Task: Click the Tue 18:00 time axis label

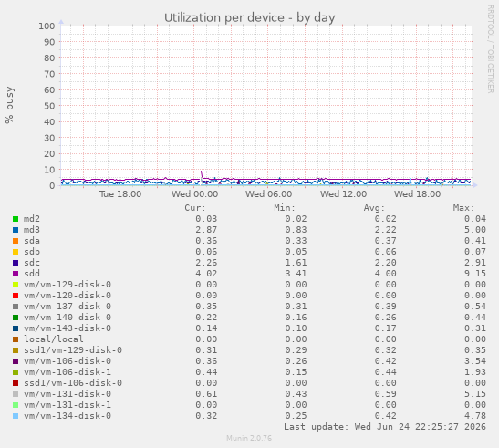Action: pos(120,194)
